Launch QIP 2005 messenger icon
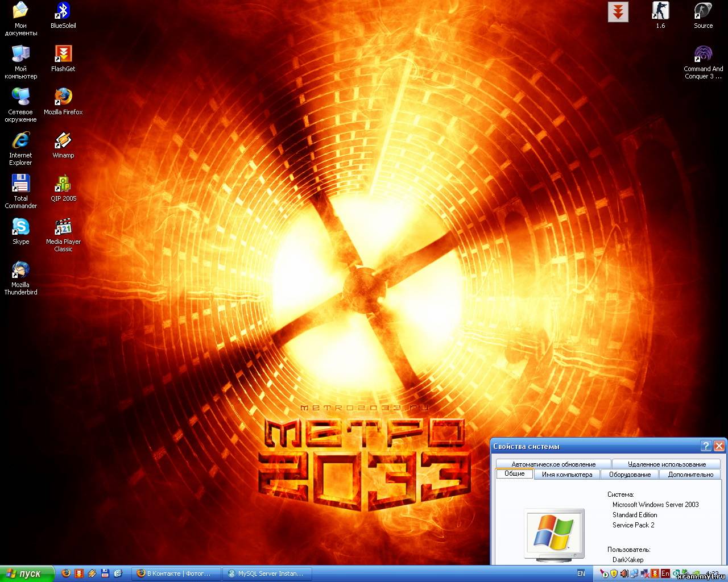The width and height of the screenshot is (728, 582). pyautogui.click(x=63, y=188)
